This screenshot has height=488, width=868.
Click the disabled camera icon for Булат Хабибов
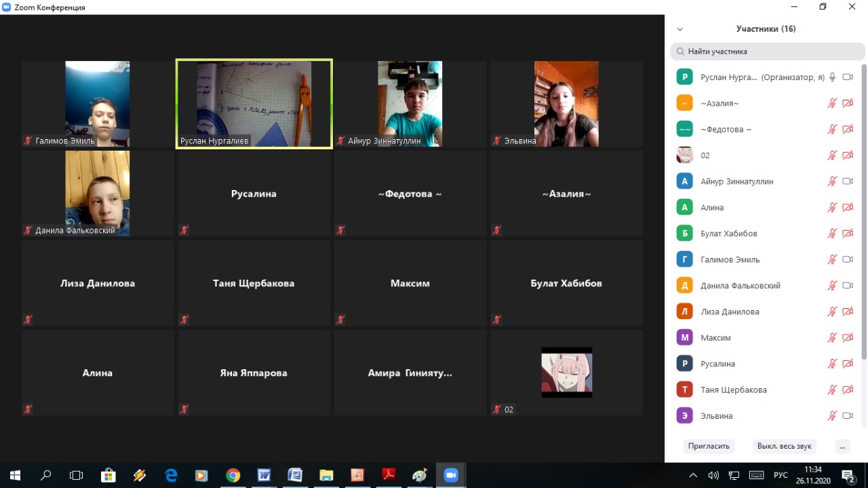(847, 233)
